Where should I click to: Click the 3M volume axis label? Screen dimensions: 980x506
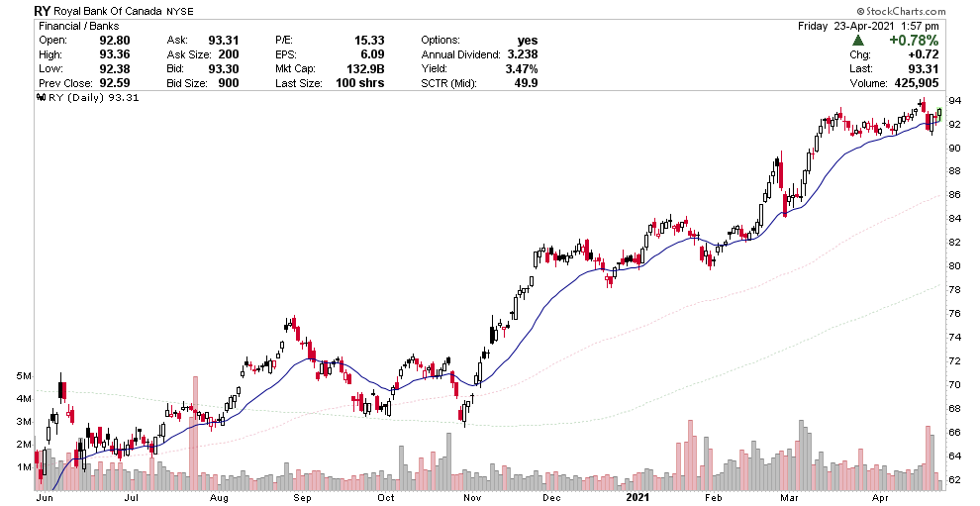[24, 422]
